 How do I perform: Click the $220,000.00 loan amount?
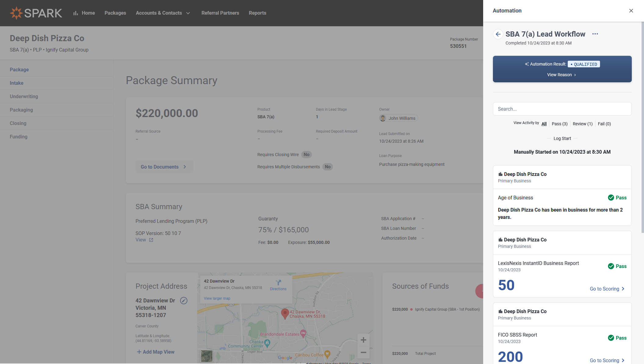(x=167, y=113)
